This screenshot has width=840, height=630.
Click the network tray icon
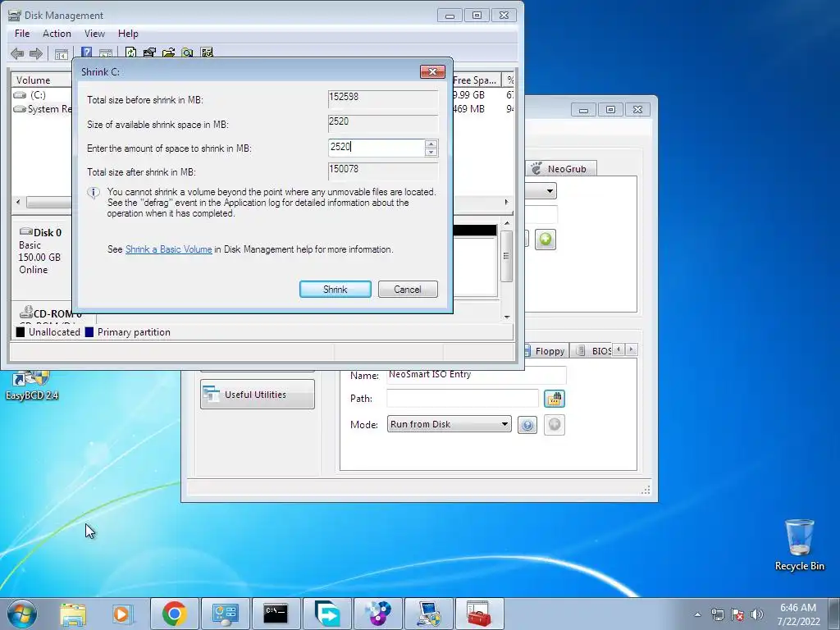tap(717, 614)
